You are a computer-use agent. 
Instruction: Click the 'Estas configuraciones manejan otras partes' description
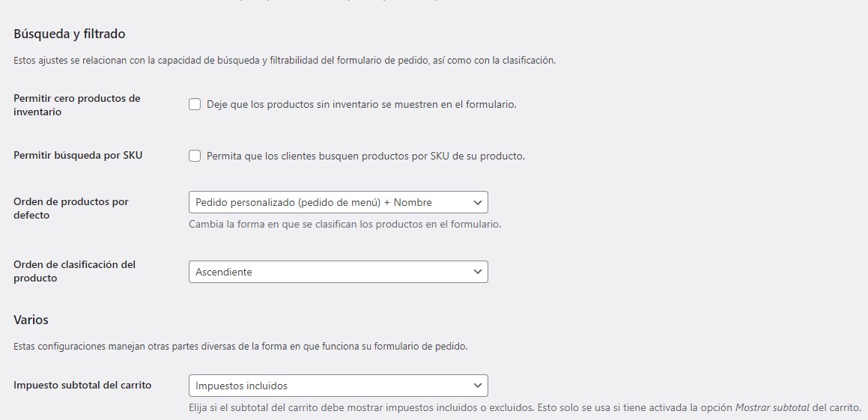tap(240, 347)
